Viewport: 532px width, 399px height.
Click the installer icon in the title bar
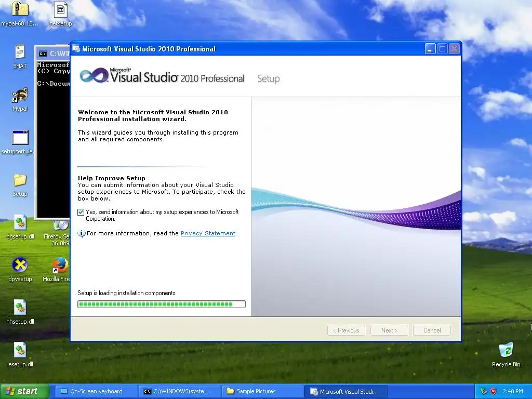point(76,49)
